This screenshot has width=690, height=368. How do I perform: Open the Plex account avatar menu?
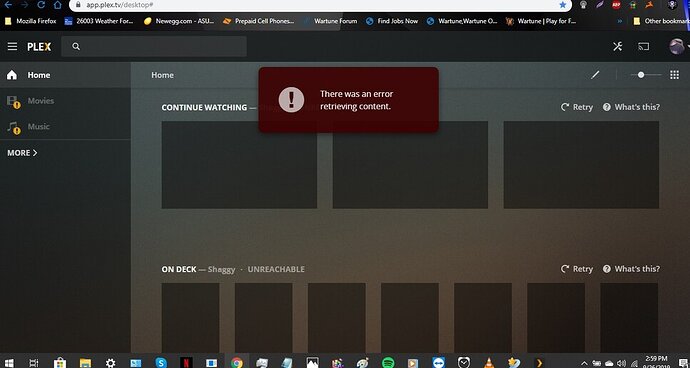click(676, 46)
